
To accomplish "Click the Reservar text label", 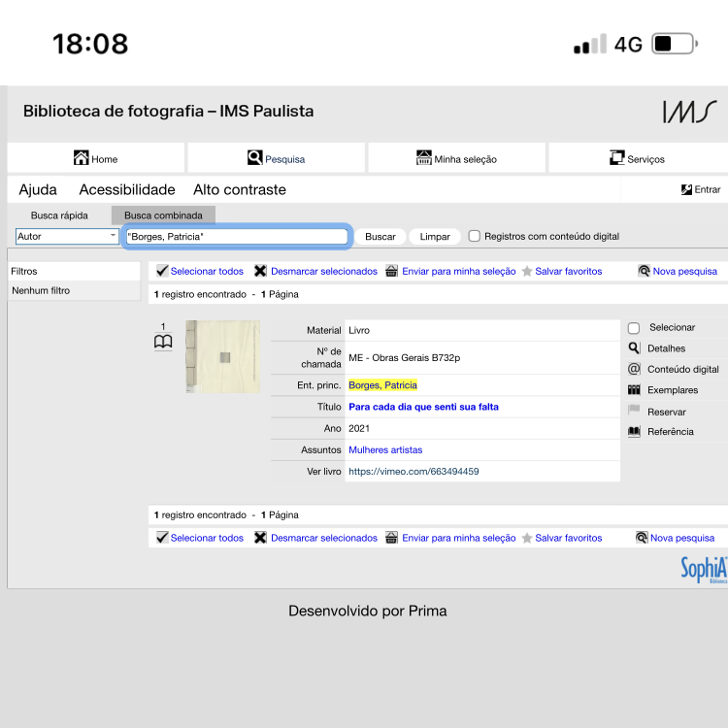I will (x=667, y=412).
